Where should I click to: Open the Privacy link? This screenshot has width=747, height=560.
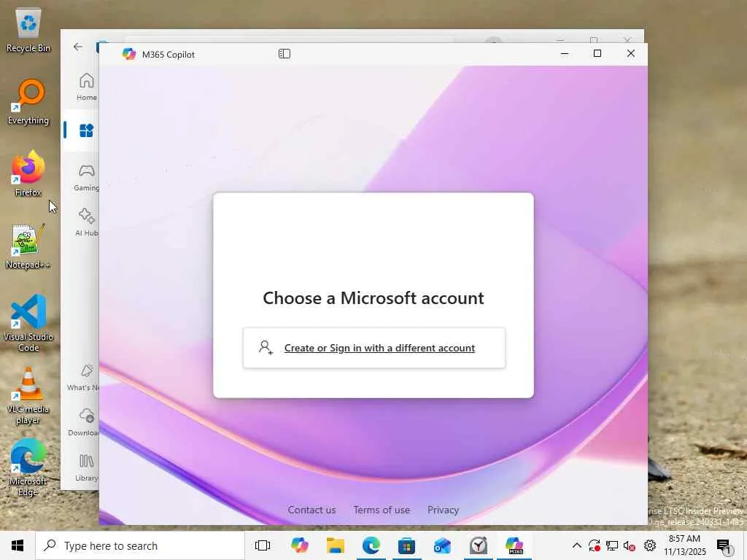(443, 510)
